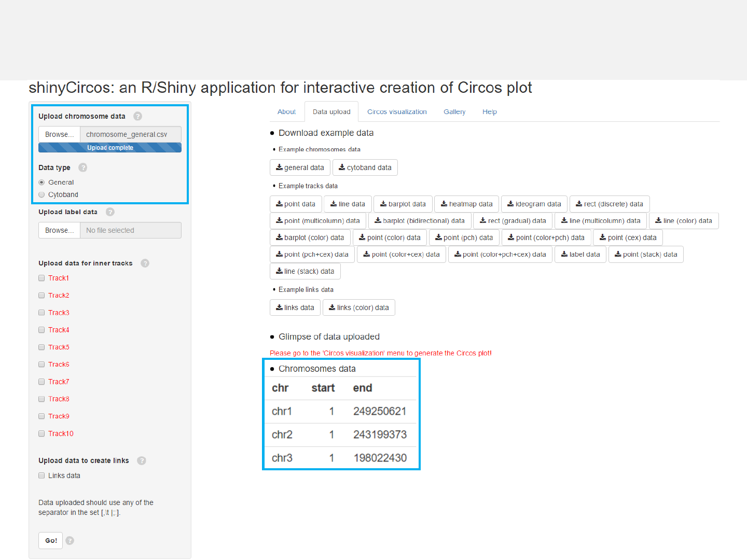
Task: Click help icon beside Data type
Action: coord(83,167)
